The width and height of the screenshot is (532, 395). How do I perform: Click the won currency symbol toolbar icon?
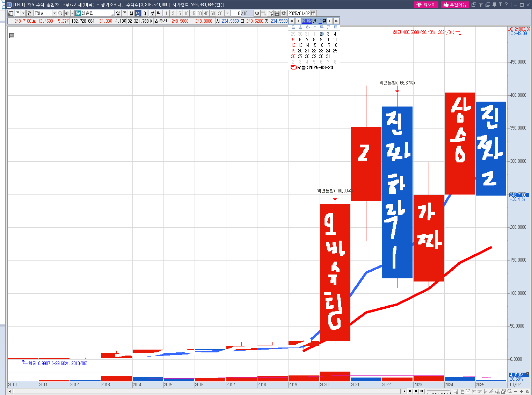pyautogui.click(x=257, y=13)
